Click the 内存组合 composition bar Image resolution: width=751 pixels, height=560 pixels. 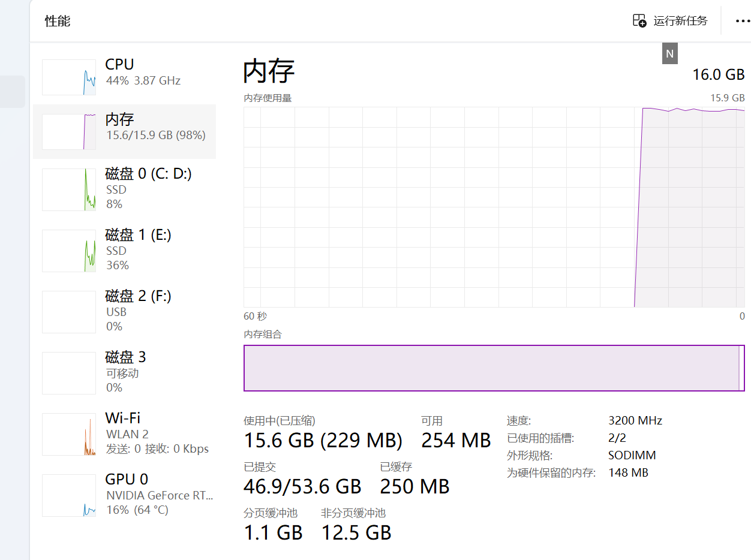[494, 368]
